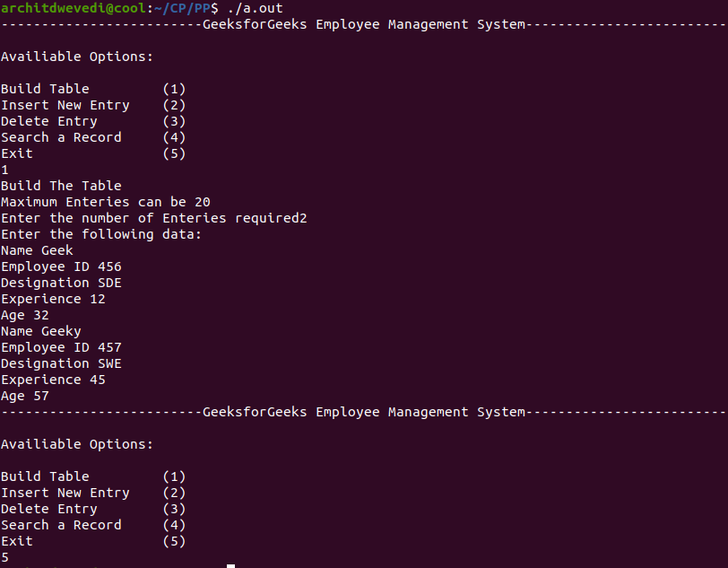Click the 'Age 32' line

(25, 315)
